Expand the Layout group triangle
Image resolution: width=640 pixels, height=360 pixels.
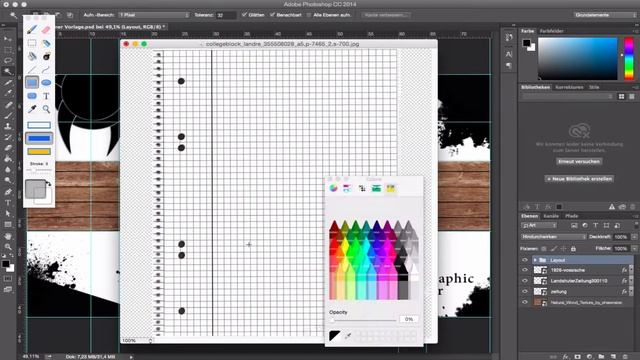535,260
